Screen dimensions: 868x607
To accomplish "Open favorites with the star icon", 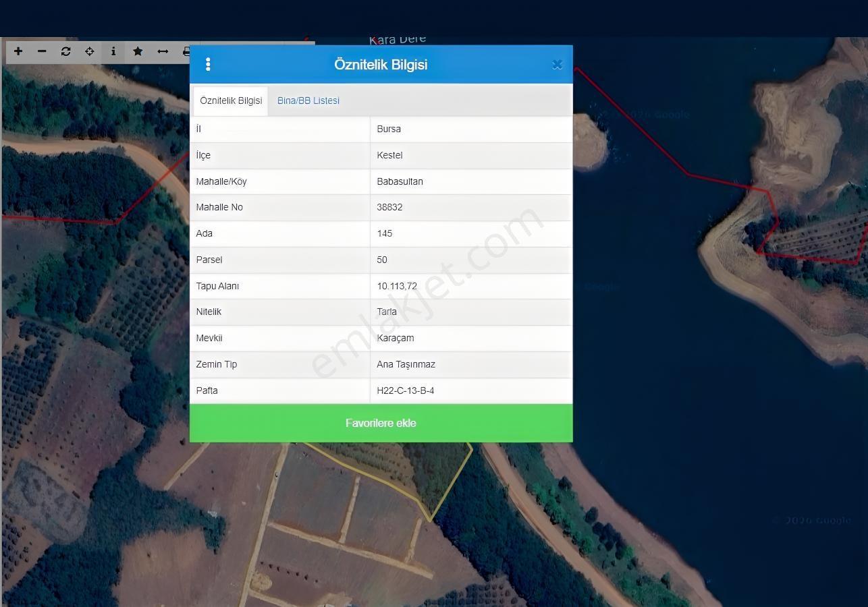I will (x=138, y=51).
